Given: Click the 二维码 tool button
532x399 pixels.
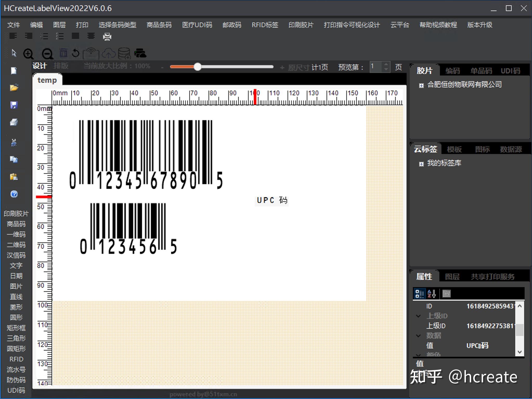Looking at the screenshot, I should 16,245.
